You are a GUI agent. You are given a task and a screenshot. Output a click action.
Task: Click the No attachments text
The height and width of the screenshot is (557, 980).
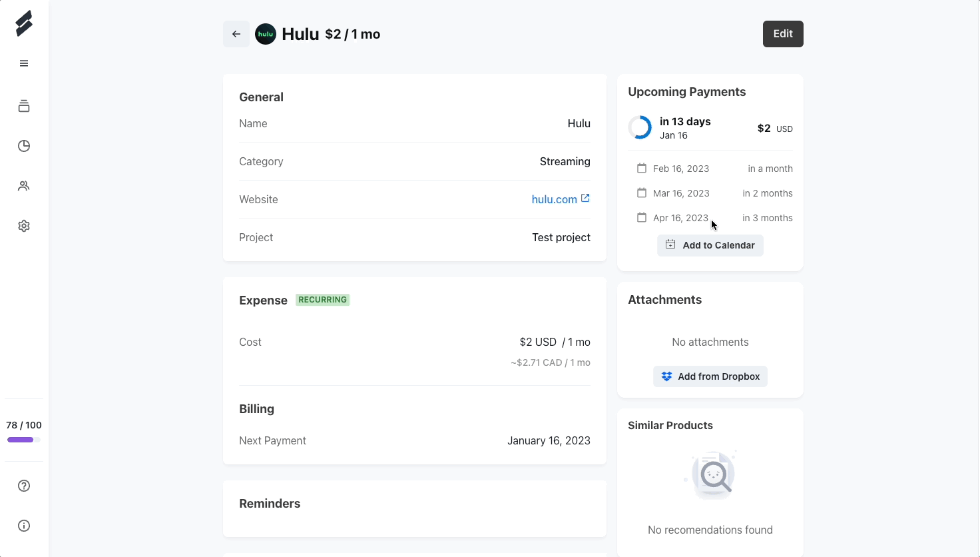point(710,342)
